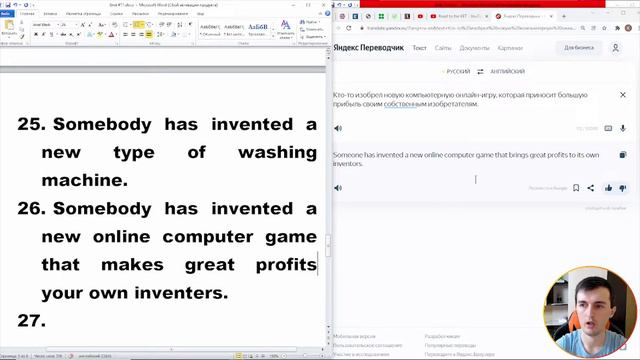Open the on-screen keyboard icon
The image size is (640, 360).
pyautogui.click(x=608, y=128)
